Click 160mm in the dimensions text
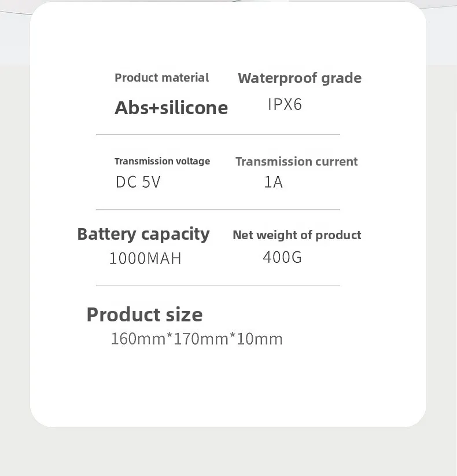Viewport: 457px width, 476px height. (138, 339)
